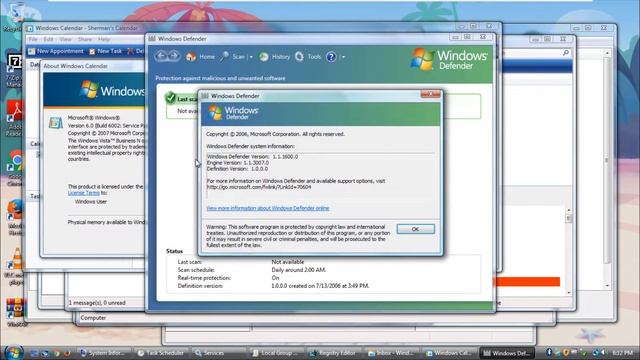640x360 pixels.
Task: Expand the help options arrow in Windows Defender
Action: [x=344, y=57]
